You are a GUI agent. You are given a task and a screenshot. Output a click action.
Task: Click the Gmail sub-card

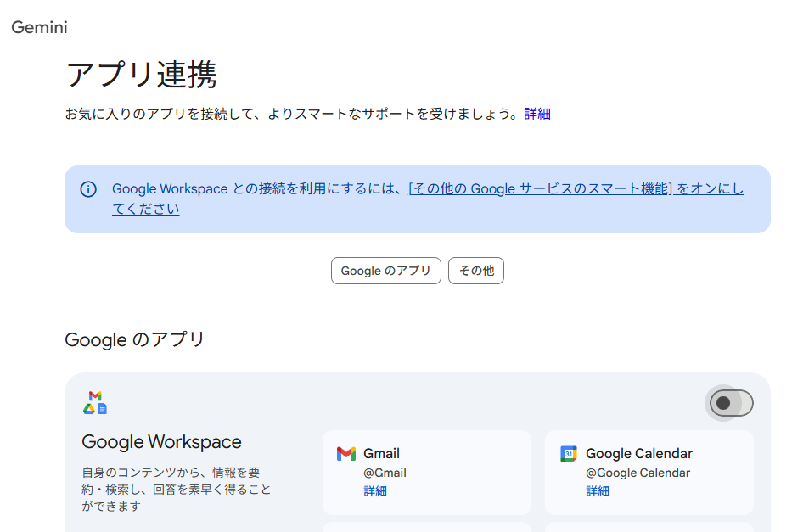[427, 472]
